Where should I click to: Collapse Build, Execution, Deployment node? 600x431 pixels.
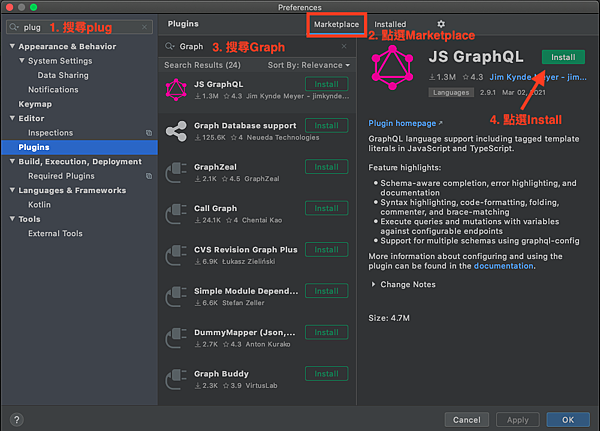pyautogui.click(x=12, y=162)
